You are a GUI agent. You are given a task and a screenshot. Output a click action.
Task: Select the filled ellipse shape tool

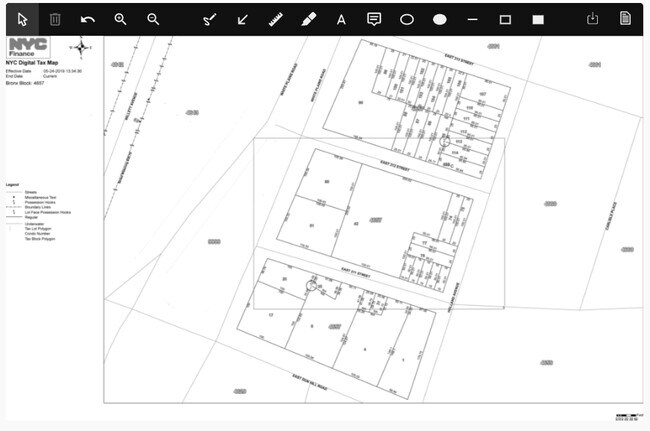pos(439,19)
